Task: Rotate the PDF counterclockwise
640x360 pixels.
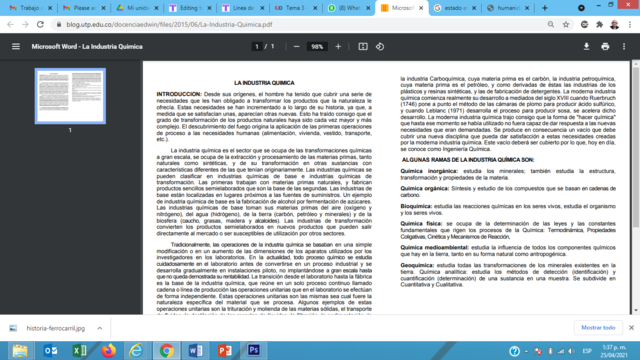Action: 380,47
